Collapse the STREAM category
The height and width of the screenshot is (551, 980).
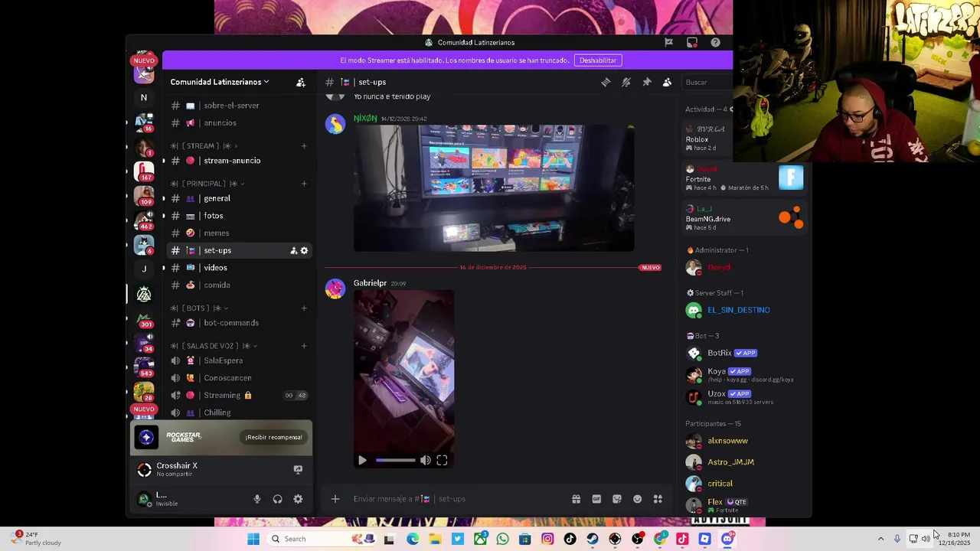click(204, 145)
